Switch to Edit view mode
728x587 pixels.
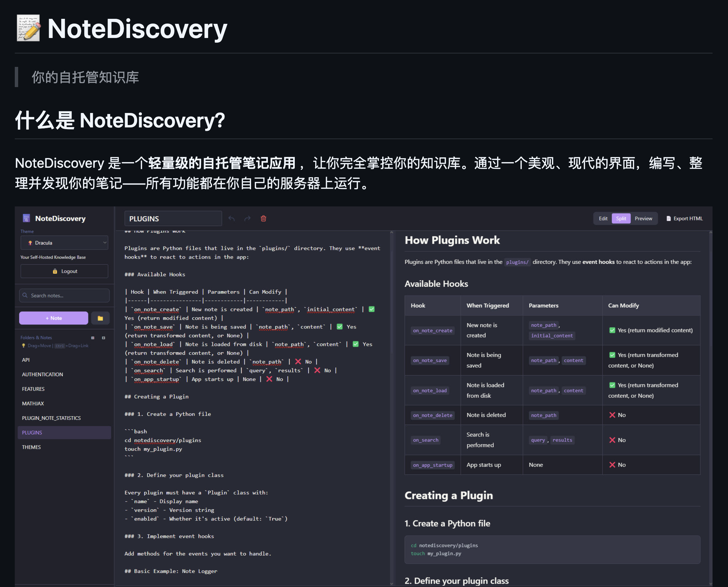coord(603,219)
